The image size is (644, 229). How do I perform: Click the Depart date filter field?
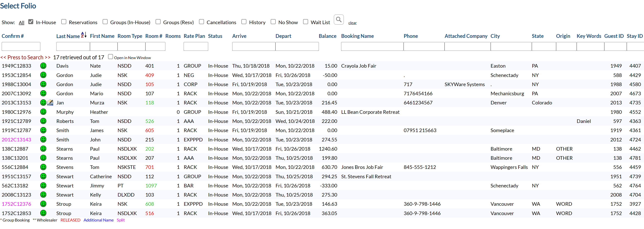[297, 46]
